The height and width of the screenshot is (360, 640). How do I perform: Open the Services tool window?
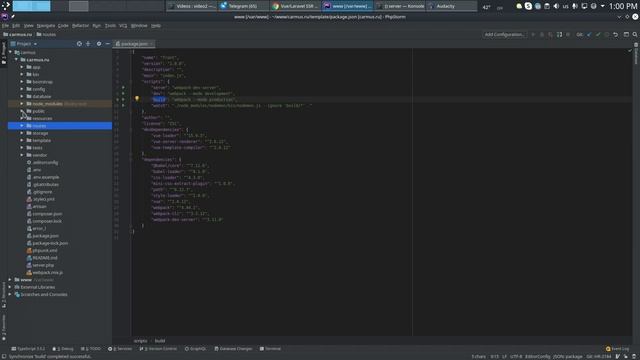pyautogui.click(x=120, y=349)
